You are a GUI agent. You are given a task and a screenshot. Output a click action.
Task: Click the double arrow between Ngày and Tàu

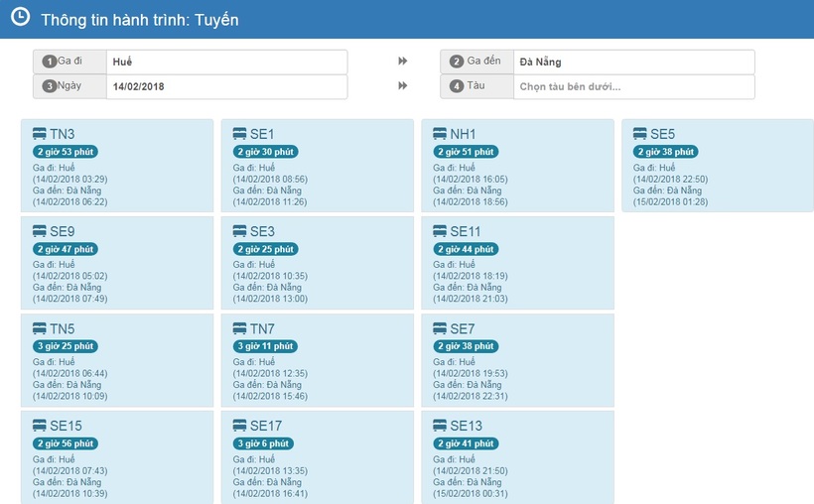tap(402, 85)
